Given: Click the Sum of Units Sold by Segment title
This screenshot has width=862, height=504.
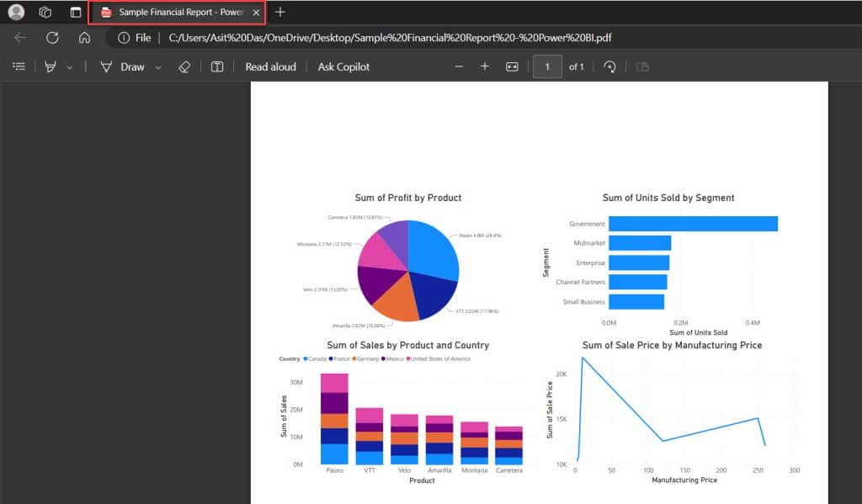Looking at the screenshot, I should click(668, 198).
